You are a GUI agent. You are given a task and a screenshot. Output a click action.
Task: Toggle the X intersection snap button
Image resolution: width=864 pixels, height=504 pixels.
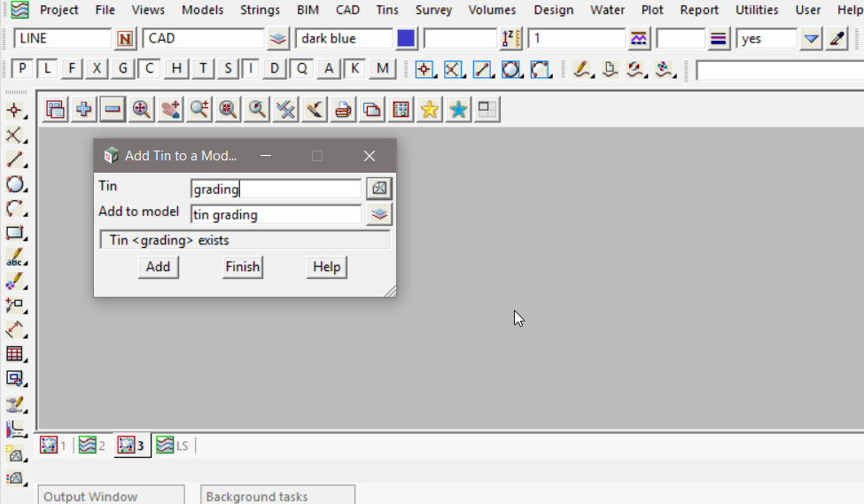pos(97,69)
